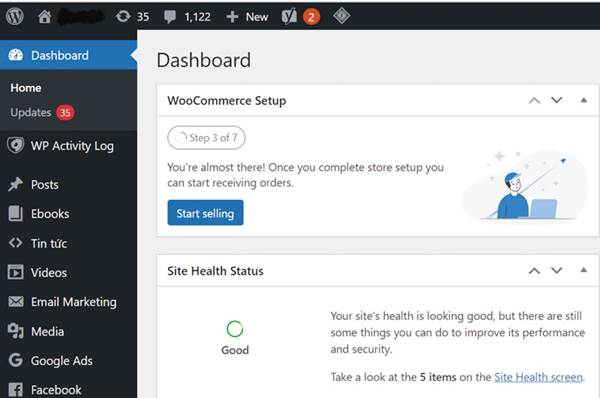The image size is (600, 398).
Task: Click the WooCommerce setup illustration
Action: (525, 186)
